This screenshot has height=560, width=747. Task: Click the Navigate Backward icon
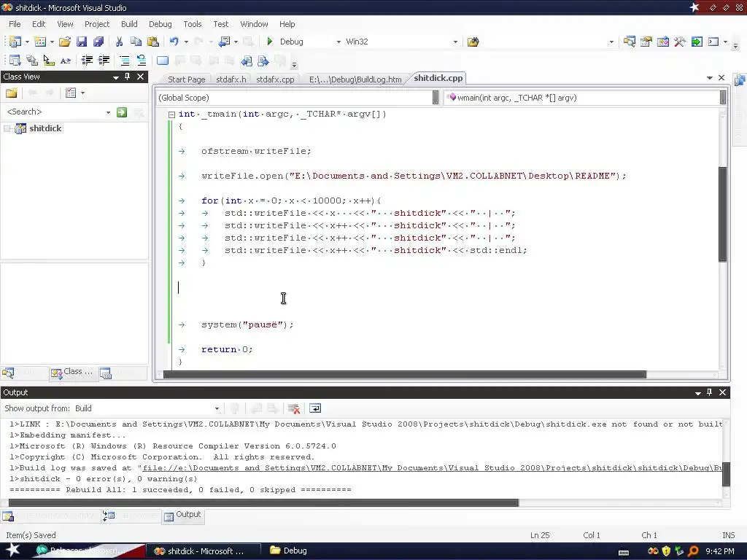(x=225, y=42)
